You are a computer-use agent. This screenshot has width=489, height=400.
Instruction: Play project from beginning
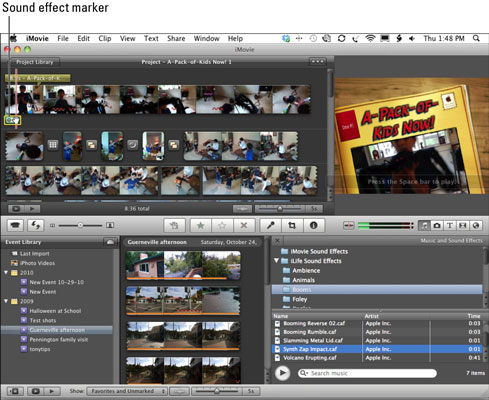click(x=32, y=209)
